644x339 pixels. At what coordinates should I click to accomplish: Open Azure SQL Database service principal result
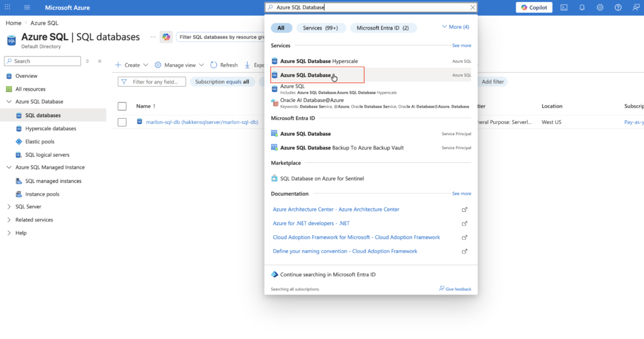click(x=371, y=134)
